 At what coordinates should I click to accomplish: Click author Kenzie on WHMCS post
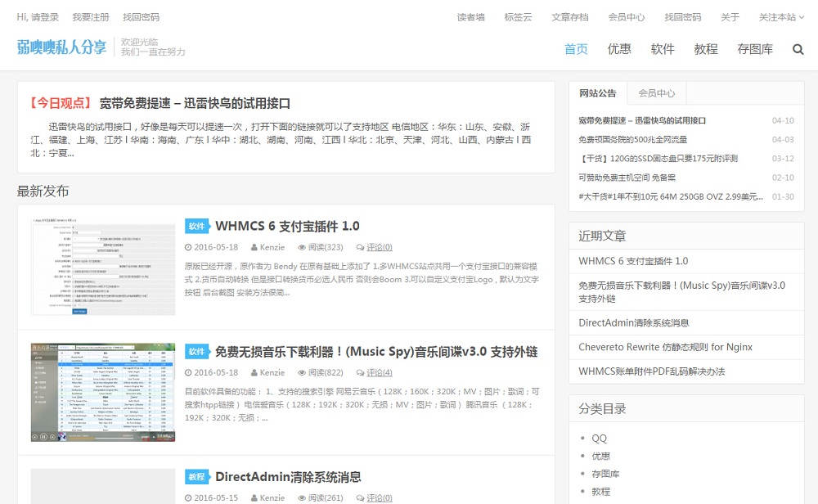click(x=272, y=247)
